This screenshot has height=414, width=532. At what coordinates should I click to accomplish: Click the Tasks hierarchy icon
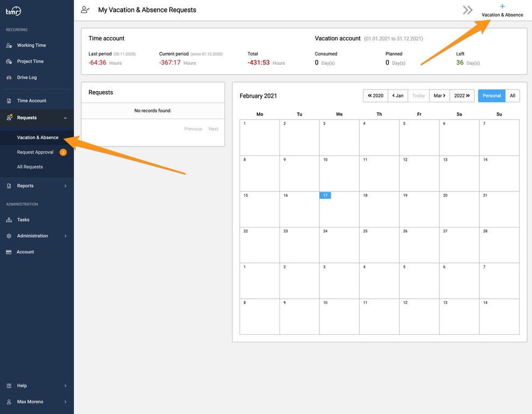click(9, 220)
